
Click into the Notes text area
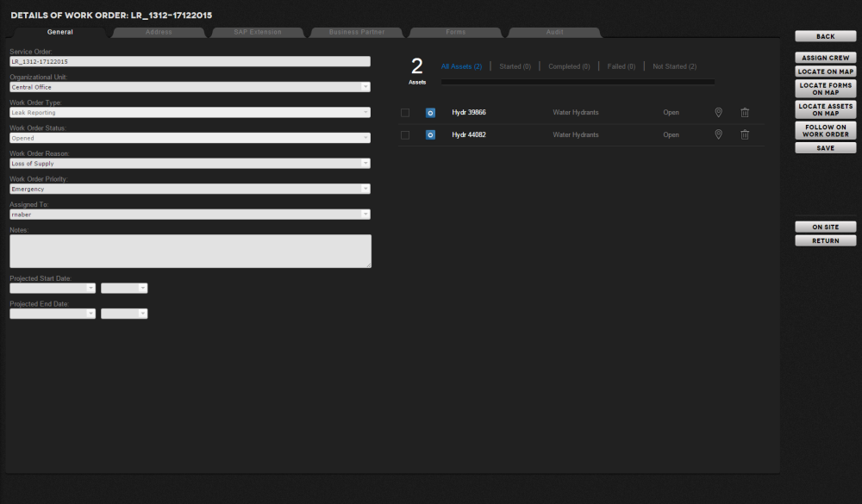tap(190, 251)
